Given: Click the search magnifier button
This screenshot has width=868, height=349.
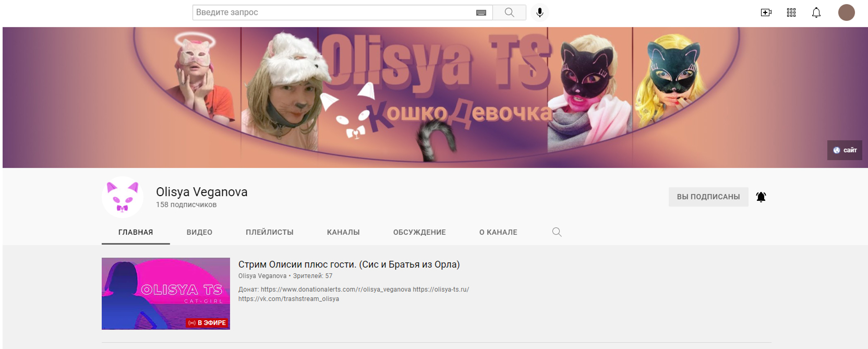Looking at the screenshot, I should pos(509,13).
